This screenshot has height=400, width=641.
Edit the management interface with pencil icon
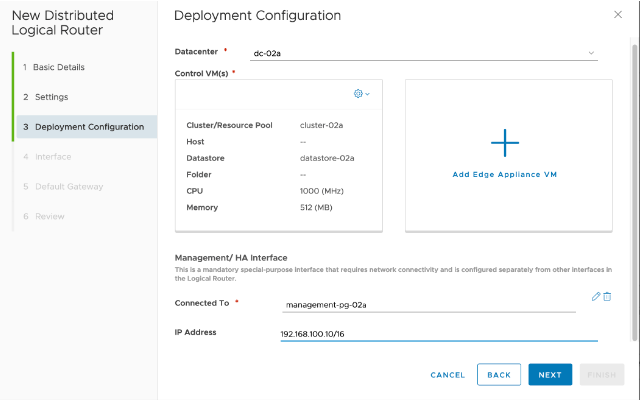(596, 297)
